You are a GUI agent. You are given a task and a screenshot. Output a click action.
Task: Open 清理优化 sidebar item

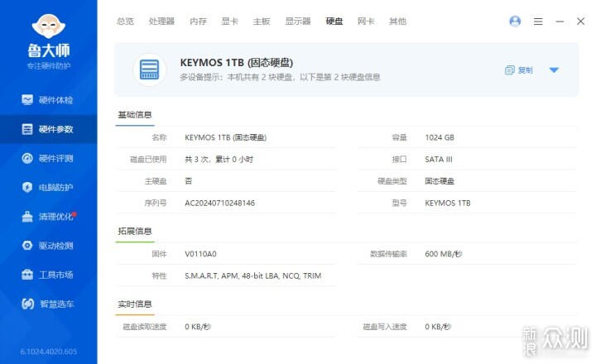click(48, 217)
